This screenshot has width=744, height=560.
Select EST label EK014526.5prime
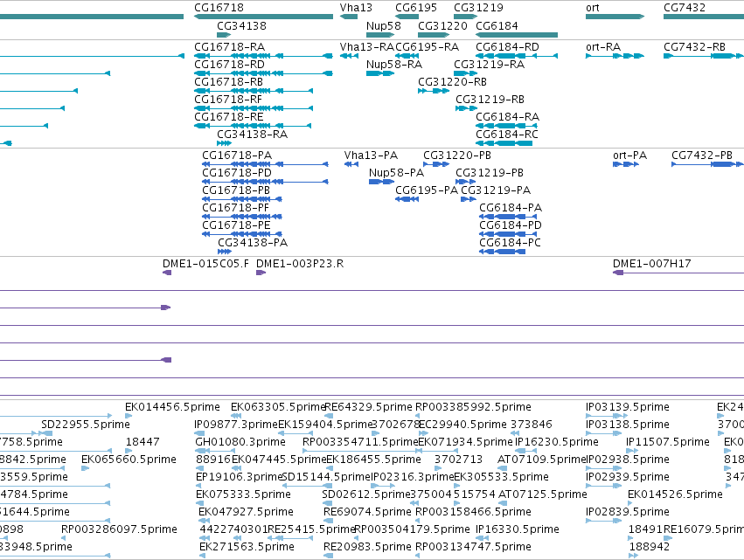click(x=675, y=494)
